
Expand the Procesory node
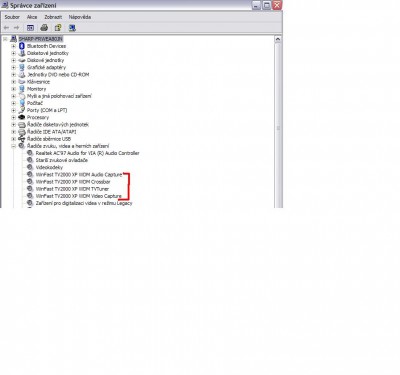click(x=14, y=117)
